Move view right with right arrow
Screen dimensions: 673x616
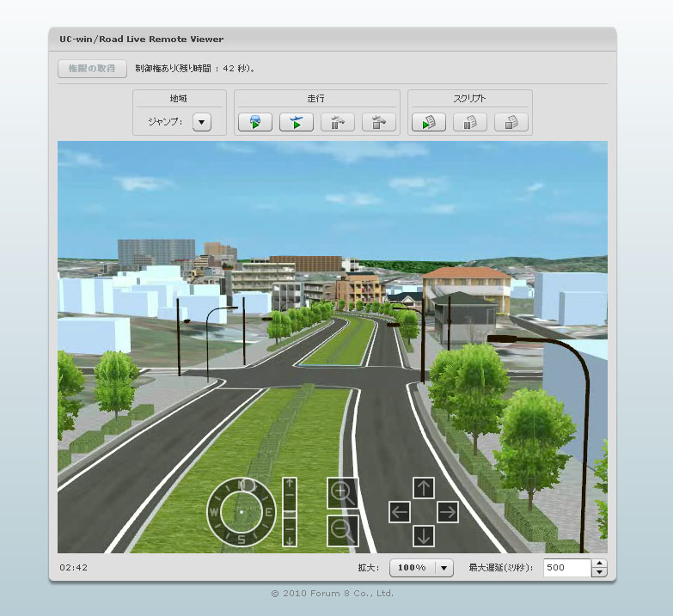point(448,512)
